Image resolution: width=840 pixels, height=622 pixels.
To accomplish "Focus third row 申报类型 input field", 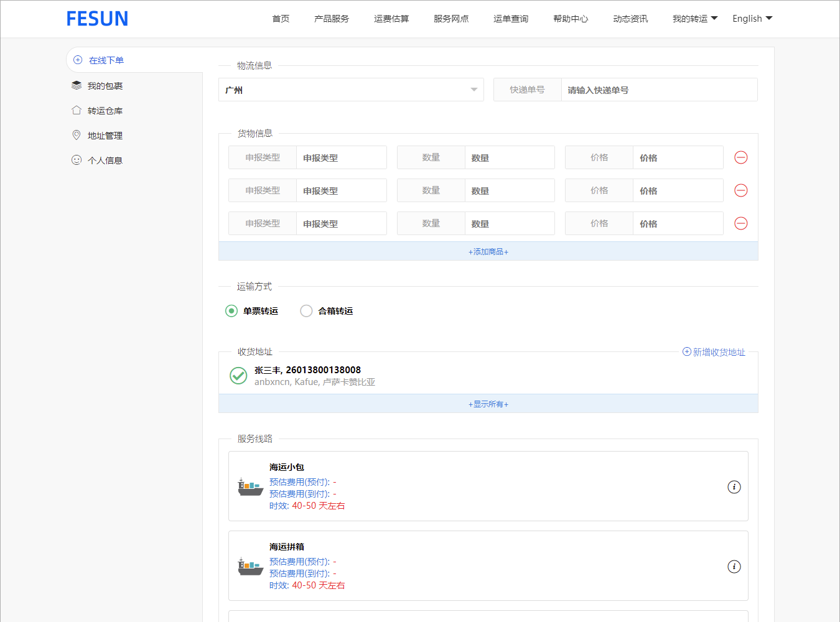I will (342, 223).
